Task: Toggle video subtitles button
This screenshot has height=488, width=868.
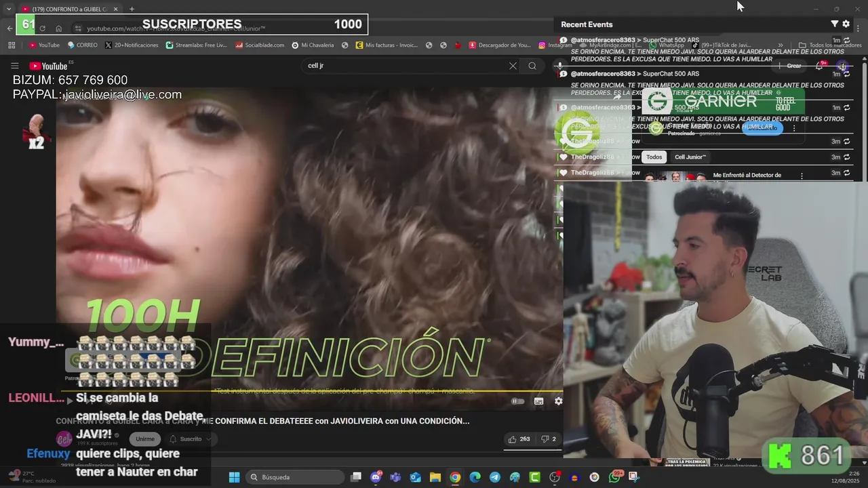Action: click(x=538, y=401)
